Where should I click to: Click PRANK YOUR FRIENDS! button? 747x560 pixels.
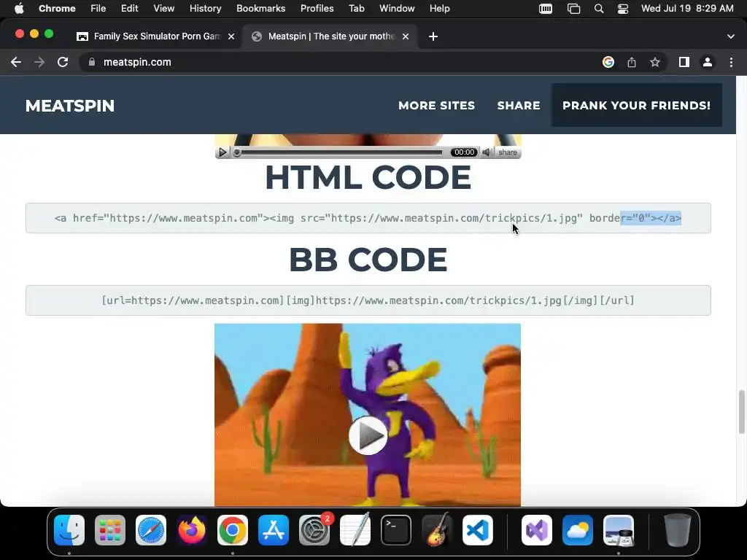tap(636, 105)
